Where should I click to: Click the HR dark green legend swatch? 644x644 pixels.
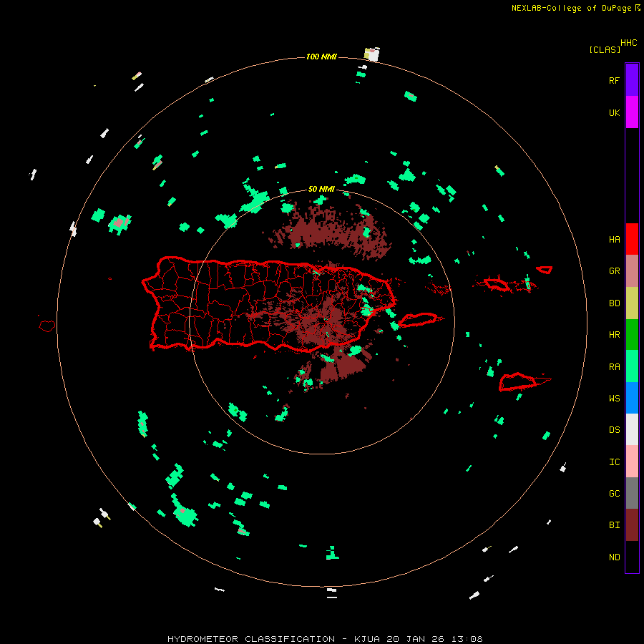point(632,335)
